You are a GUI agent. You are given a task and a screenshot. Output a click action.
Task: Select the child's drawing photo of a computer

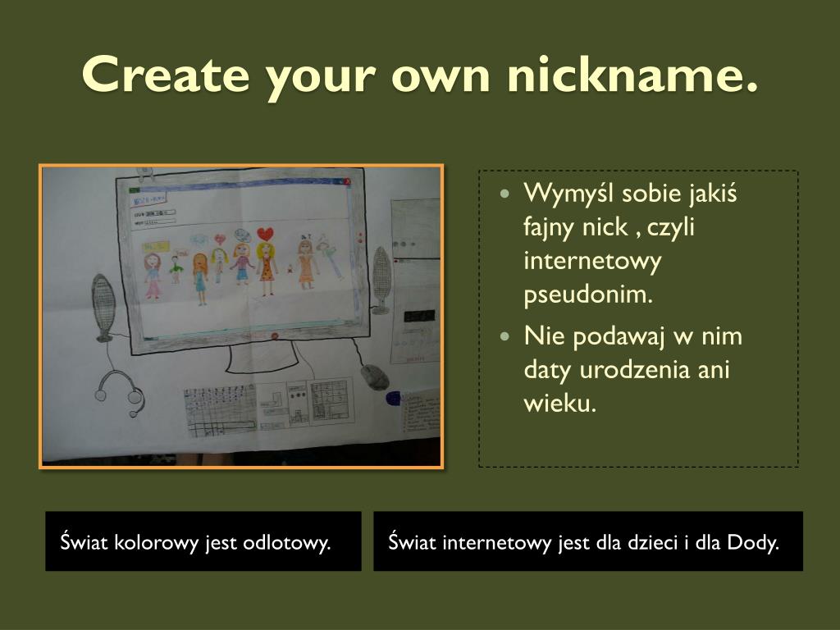[241, 317]
